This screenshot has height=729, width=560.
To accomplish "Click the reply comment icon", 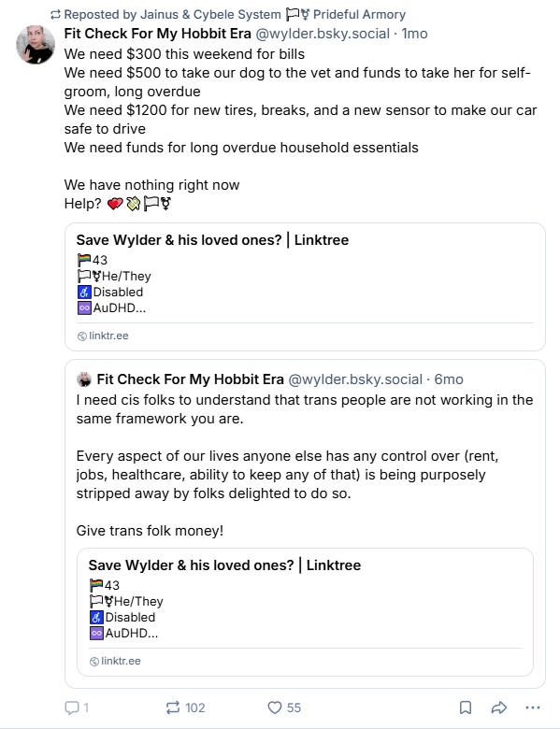I will click(72, 708).
